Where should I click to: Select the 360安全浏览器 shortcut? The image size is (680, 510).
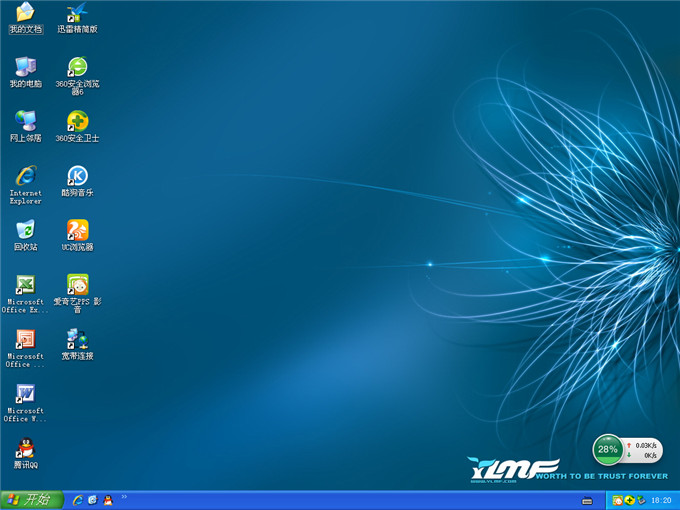(77, 67)
